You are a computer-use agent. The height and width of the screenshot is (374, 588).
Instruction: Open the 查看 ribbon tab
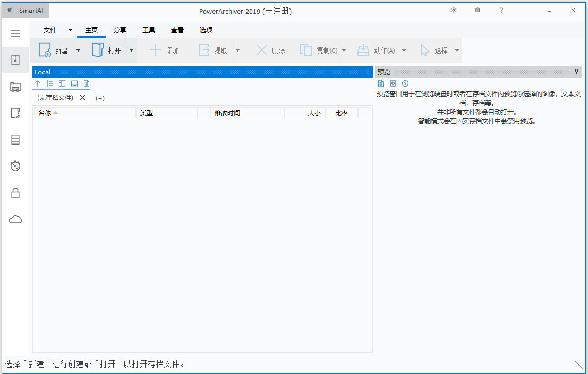tap(177, 30)
